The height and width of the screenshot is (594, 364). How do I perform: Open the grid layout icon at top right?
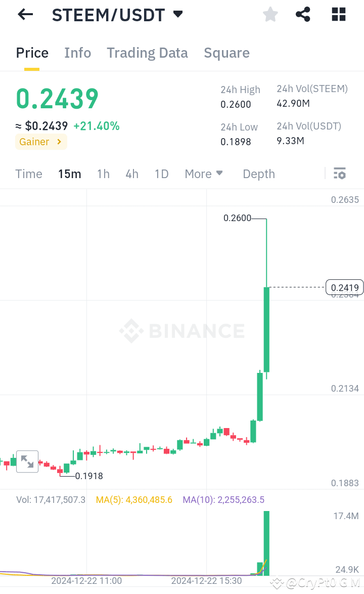(338, 14)
